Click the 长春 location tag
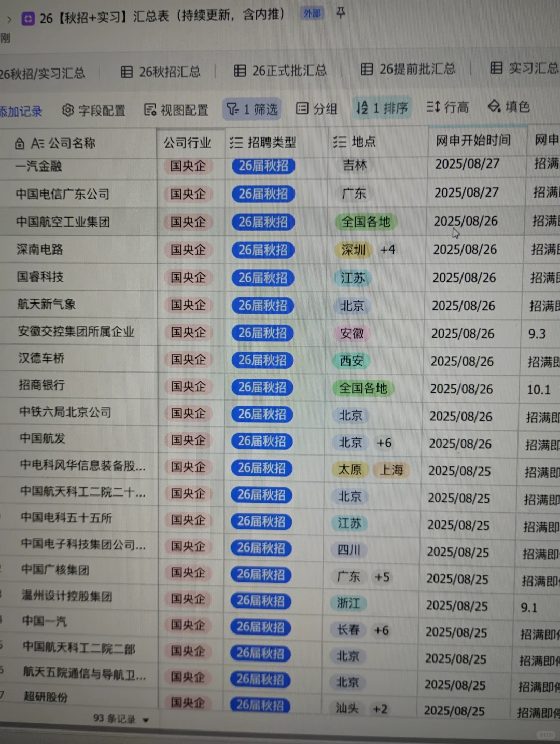This screenshot has height=744, width=560. click(348, 630)
